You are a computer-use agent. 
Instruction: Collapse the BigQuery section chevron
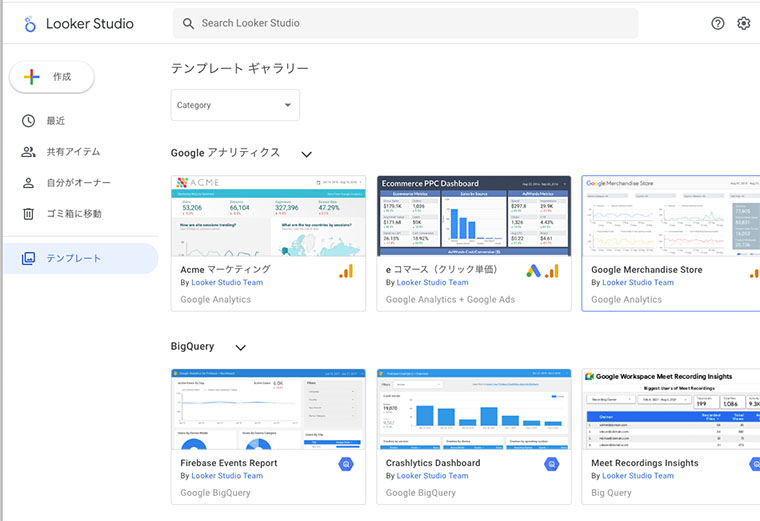pyautogui.click(x=240, y=347)
